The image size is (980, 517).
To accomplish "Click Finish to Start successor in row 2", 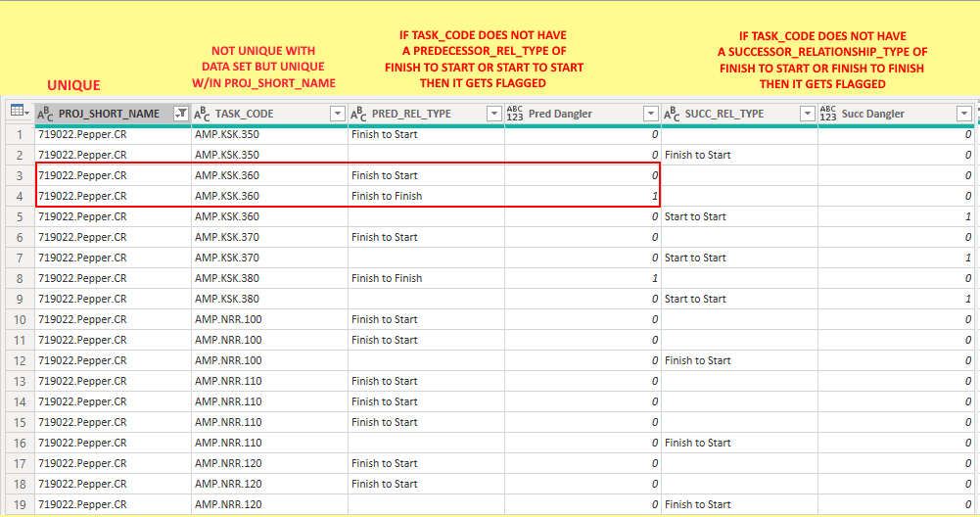I will (697, 155).
